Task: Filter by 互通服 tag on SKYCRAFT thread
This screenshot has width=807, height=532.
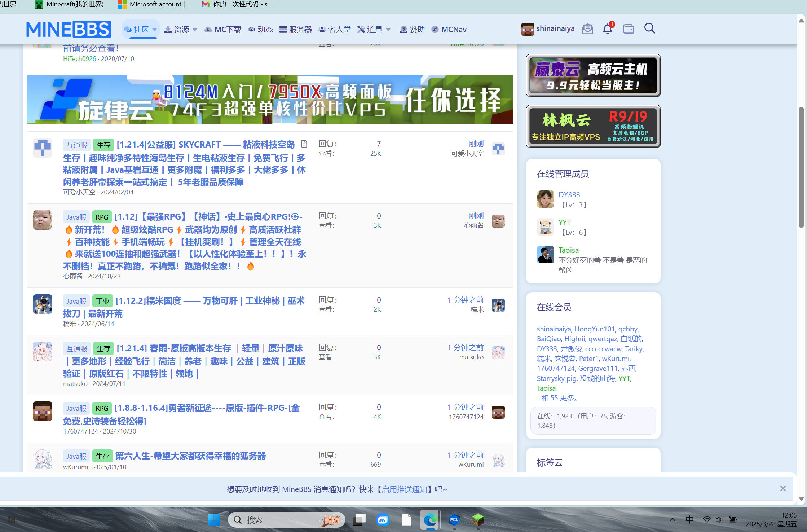Action: coord(77,145)
